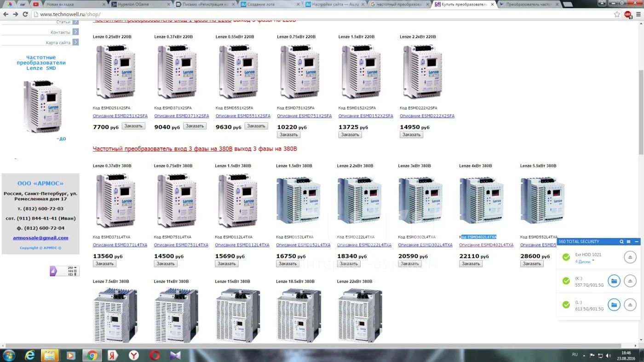
Task: Click the Lenze 15кВт 380В product image
Action: (238, 315)
